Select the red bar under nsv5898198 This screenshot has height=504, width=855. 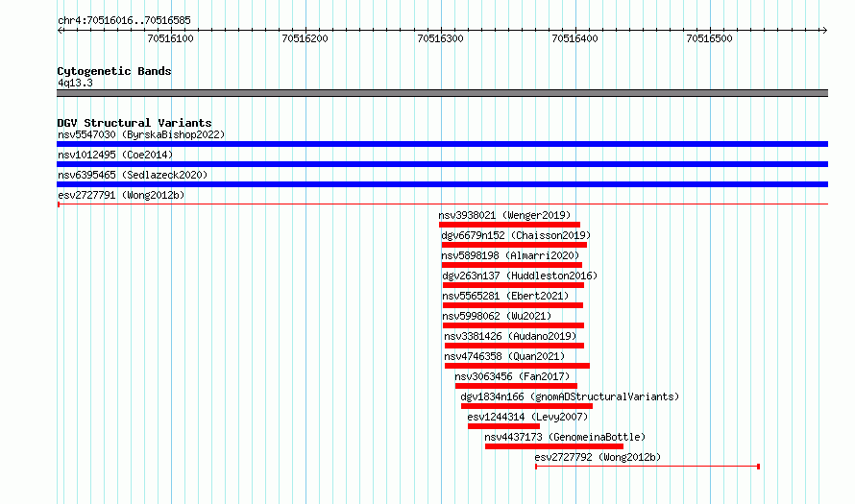point(512,265)
